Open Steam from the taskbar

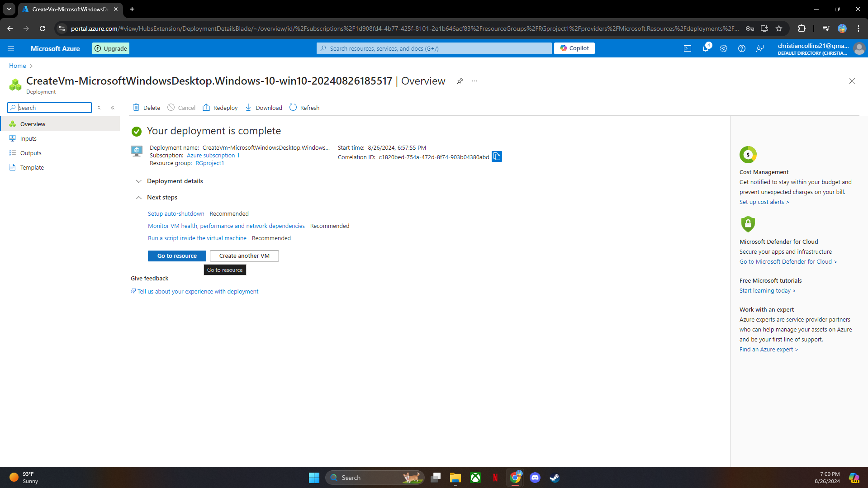554,477
